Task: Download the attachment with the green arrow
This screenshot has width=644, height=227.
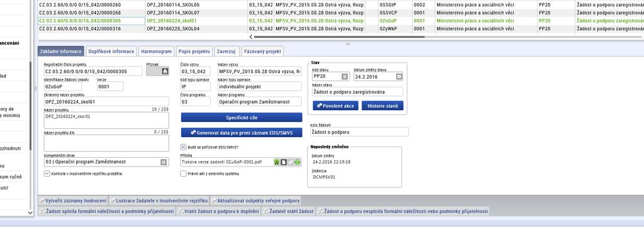Action: [297, 162]
